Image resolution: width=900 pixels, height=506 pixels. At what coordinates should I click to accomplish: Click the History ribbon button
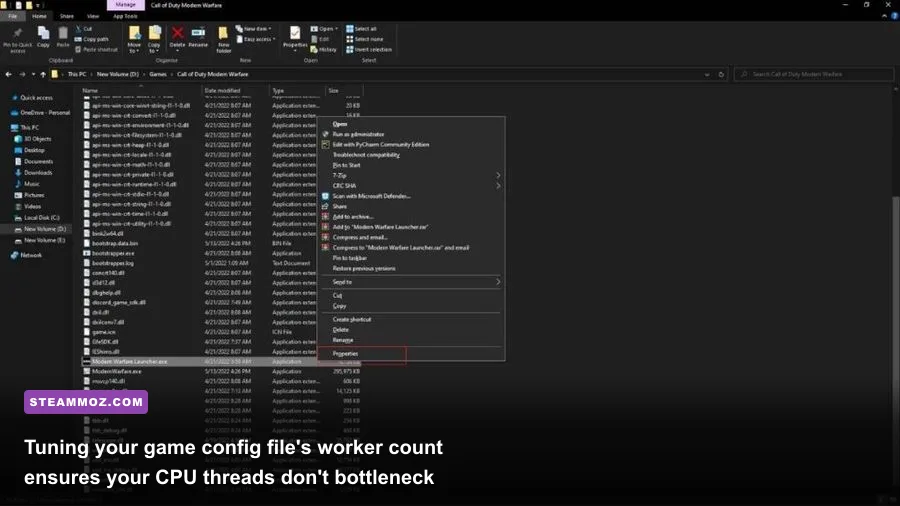(x=324, y=49)
